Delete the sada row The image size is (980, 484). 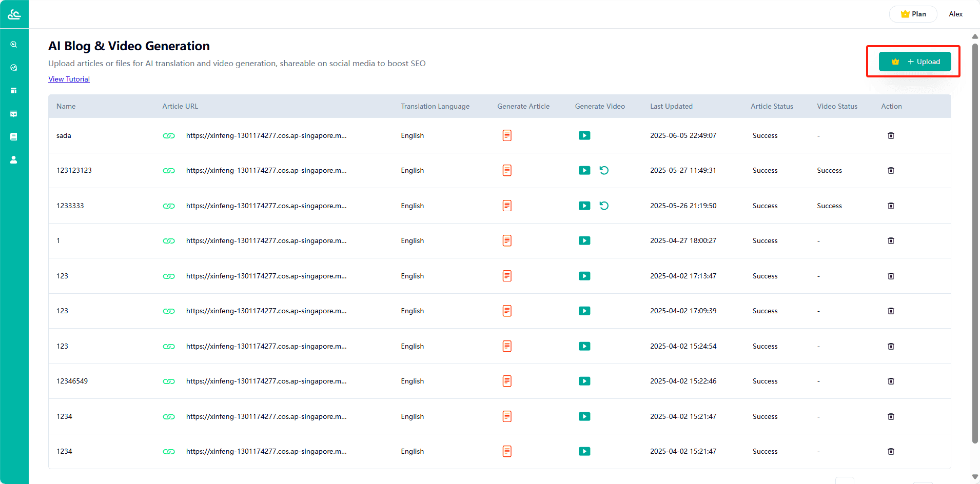891,135
